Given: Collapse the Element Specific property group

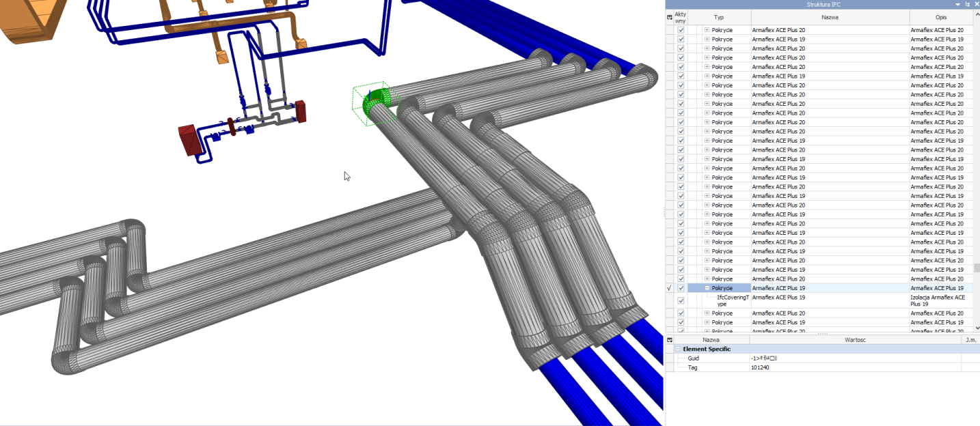Looking at the screenshot, I should click(678, 349).
